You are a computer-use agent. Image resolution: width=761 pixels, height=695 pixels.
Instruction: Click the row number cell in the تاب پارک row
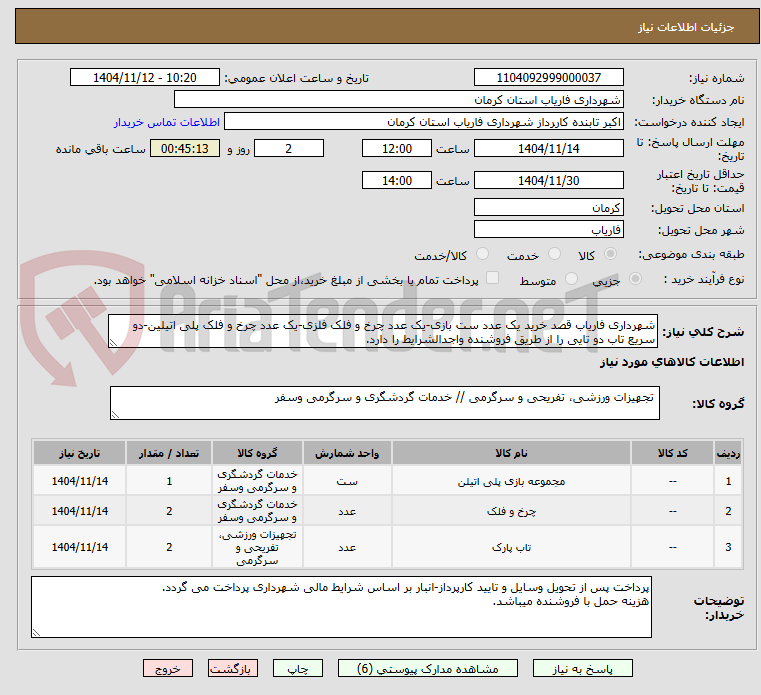point(728,547)
